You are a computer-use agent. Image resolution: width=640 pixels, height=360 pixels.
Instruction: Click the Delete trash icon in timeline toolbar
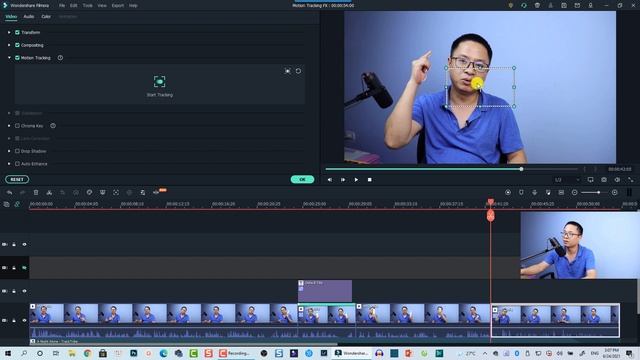coord(36,192)
